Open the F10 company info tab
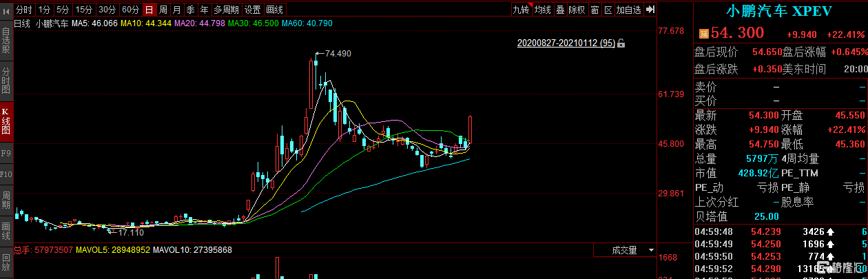868x279 pixels. pos(6,174)
